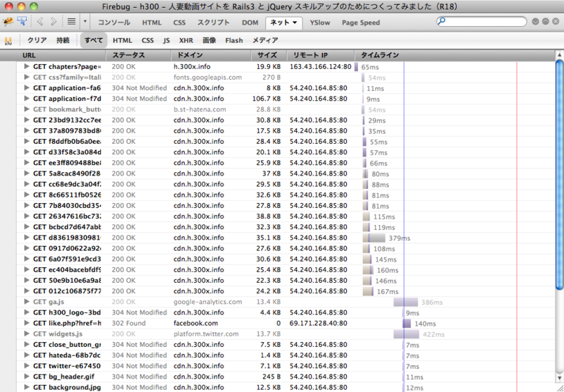
Task: Toggle the 持続 persist button
Action: coord(63,40)
